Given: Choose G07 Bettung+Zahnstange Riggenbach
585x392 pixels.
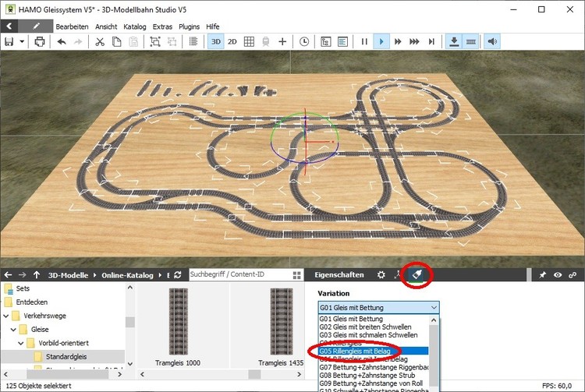Looking at the screenshot, I should [x=373, y=367].
